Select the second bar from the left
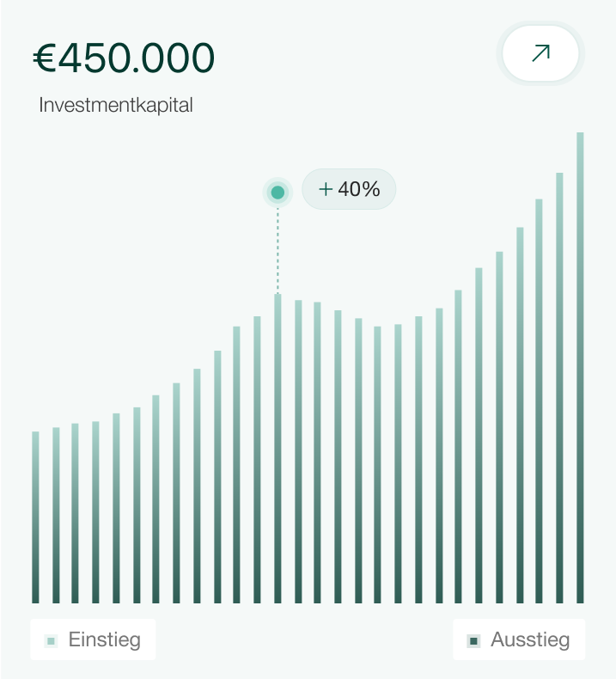The image size is (616, 679). point(56,516)
